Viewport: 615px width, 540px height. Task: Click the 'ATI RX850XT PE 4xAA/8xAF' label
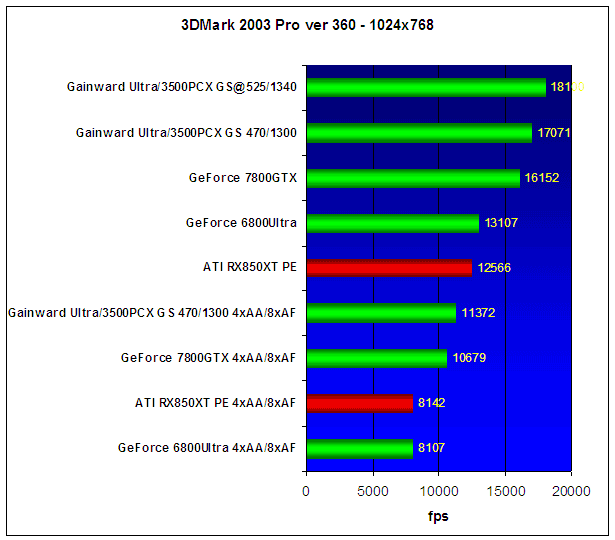click(215, 403)
